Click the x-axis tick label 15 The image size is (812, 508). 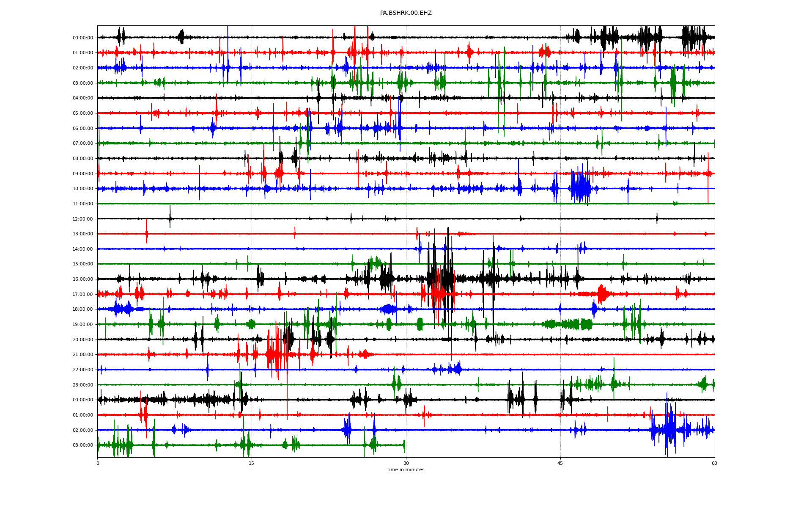coord(252,463)
